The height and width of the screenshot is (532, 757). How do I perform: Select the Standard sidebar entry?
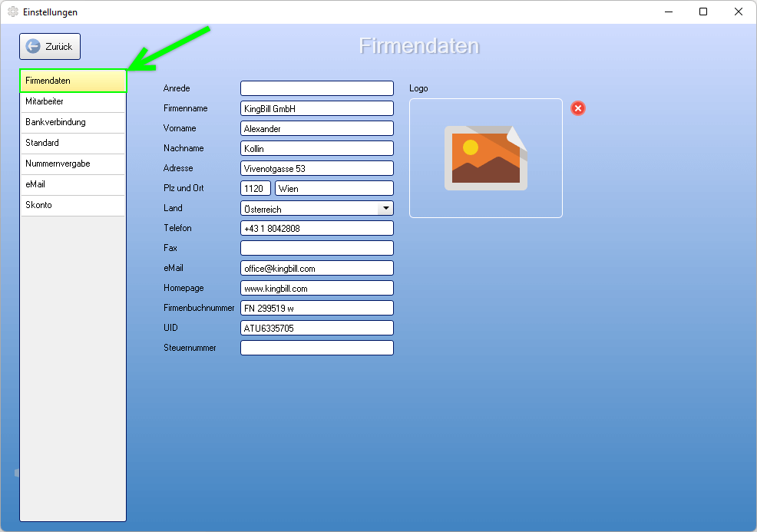73,144
